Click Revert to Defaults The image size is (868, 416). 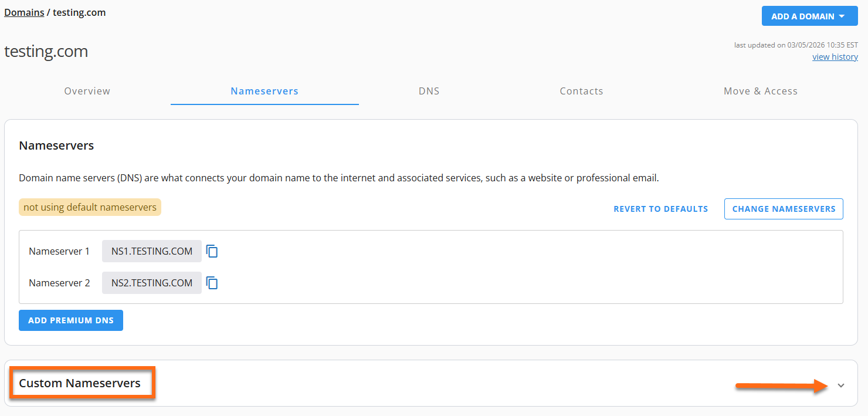pos(661,209)
